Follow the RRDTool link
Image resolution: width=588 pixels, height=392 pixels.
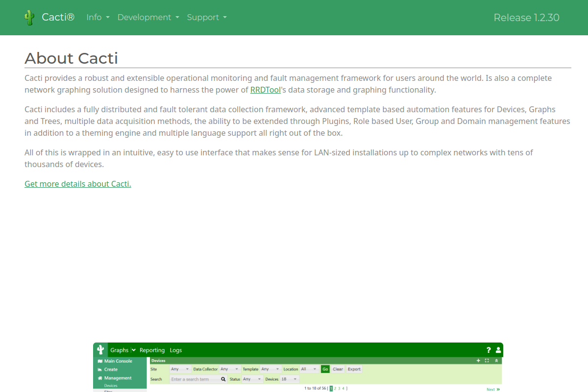pos(266,90)
